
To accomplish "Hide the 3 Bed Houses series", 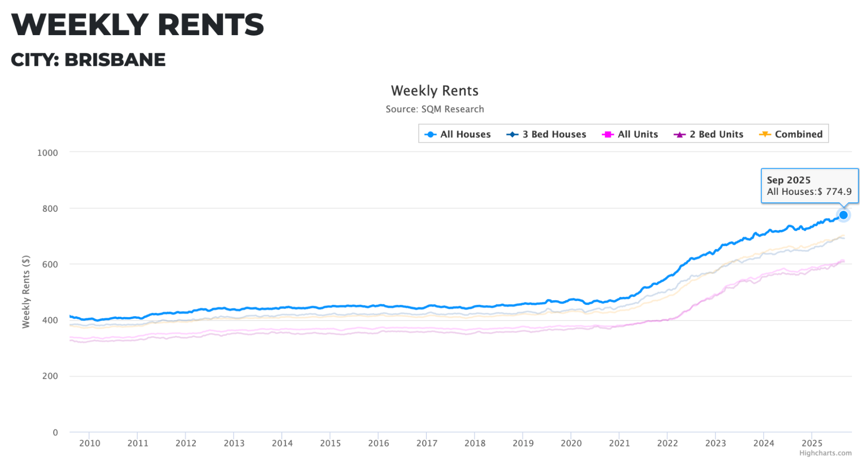I will pyautogui.click(x=554, y=134).
